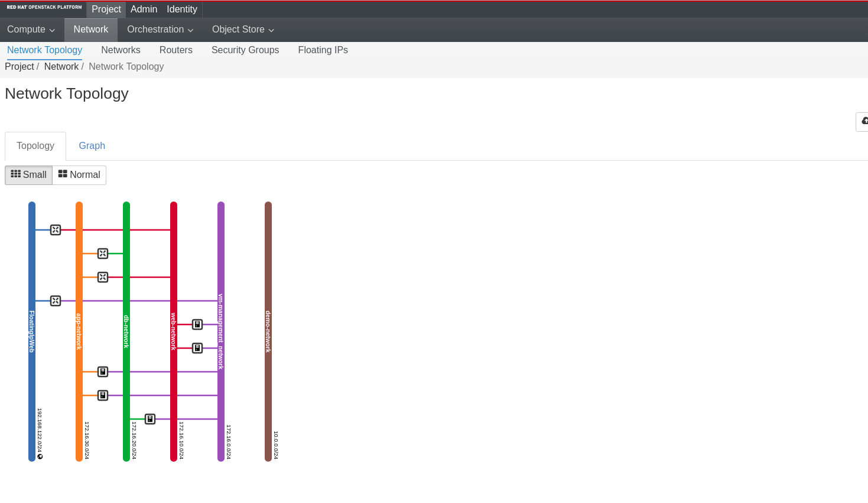The image size is (868, 503).
Task: Select the upper instance icon on web-network
Action: tap(197, 324)
